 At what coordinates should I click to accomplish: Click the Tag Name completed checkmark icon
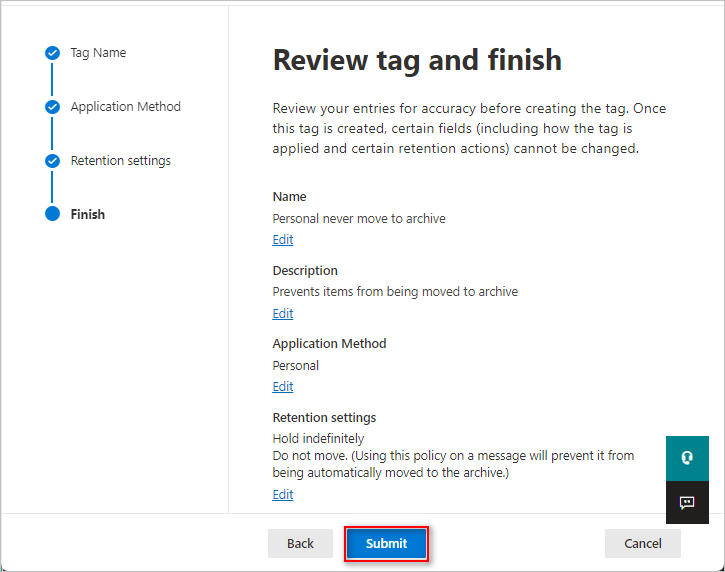[x=52, y=53]
